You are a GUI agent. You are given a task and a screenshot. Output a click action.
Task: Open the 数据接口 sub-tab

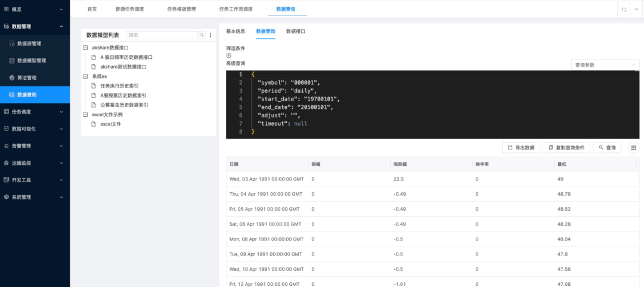point(296,31)
